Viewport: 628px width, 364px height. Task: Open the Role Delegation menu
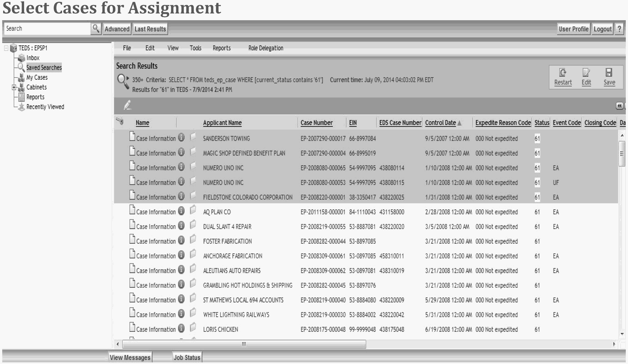[x=265, y=48]
